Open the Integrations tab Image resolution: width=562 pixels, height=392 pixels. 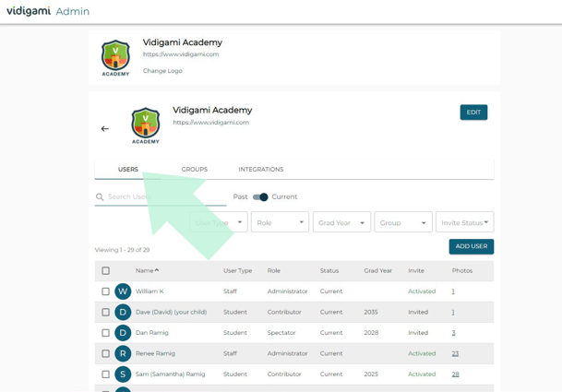(261, 169)
